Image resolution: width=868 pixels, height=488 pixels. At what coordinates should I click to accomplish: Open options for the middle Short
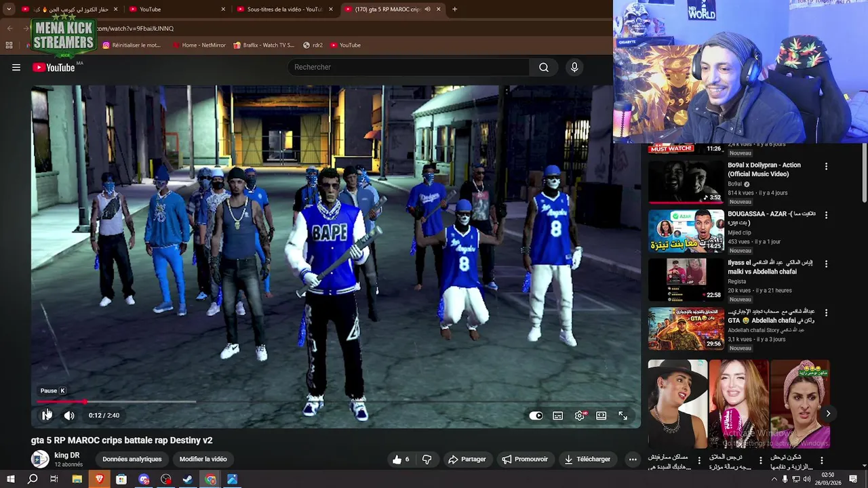pyautogui.click(x=761, y=460)
